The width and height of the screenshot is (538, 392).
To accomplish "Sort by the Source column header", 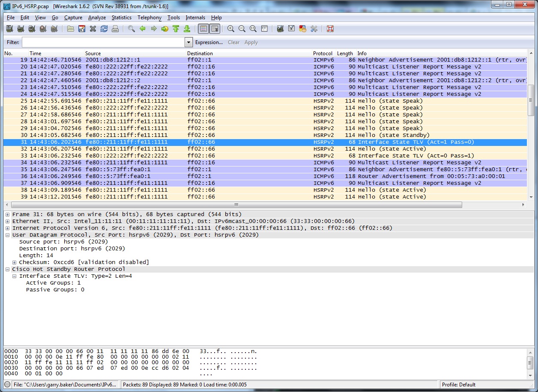I will [135, 53].
